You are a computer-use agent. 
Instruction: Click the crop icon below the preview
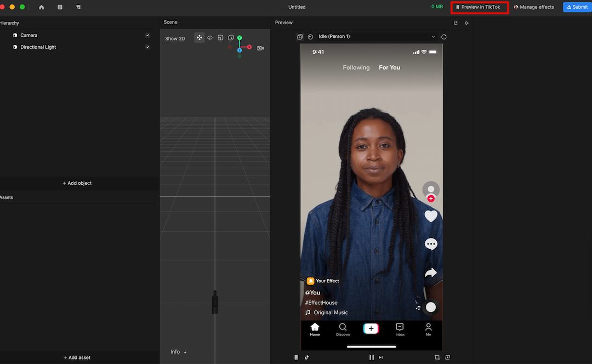(437, 357)
